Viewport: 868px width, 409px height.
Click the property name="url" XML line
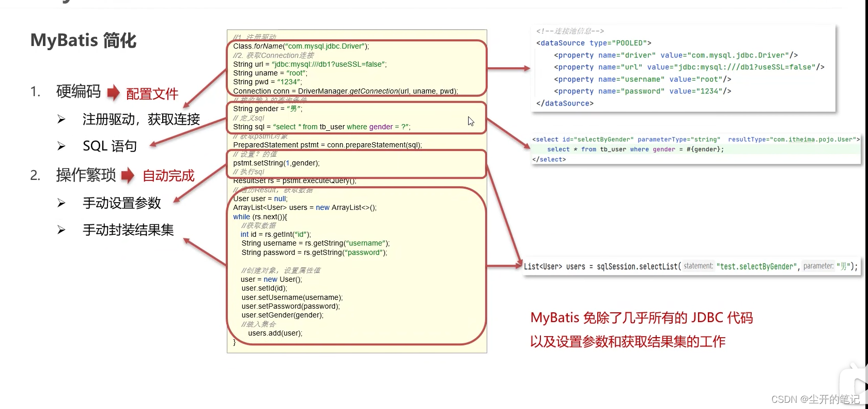(x=689, y=67)
